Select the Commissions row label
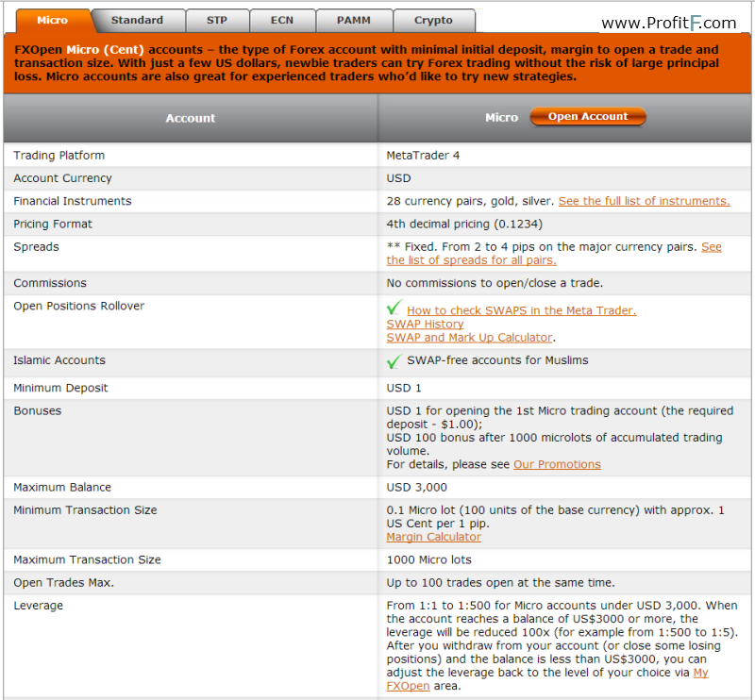This screenshot has width=755, height=700. click(50, 283)
